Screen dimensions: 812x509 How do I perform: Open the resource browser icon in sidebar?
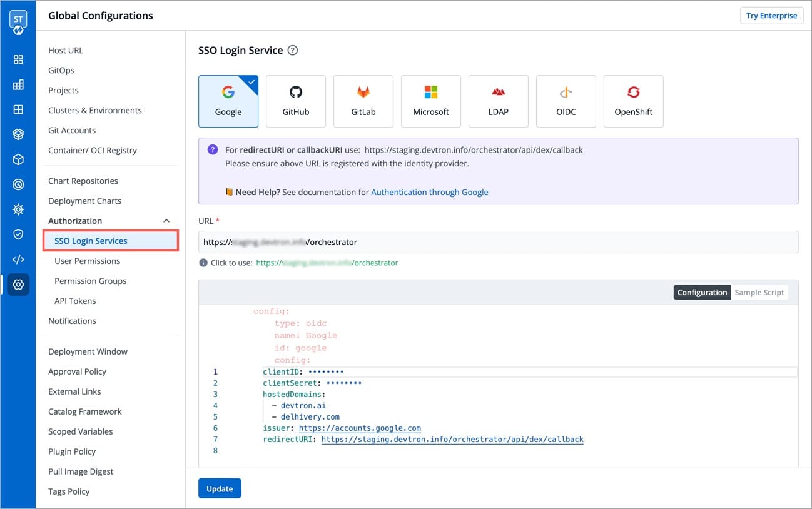click(x=18, y=109)
